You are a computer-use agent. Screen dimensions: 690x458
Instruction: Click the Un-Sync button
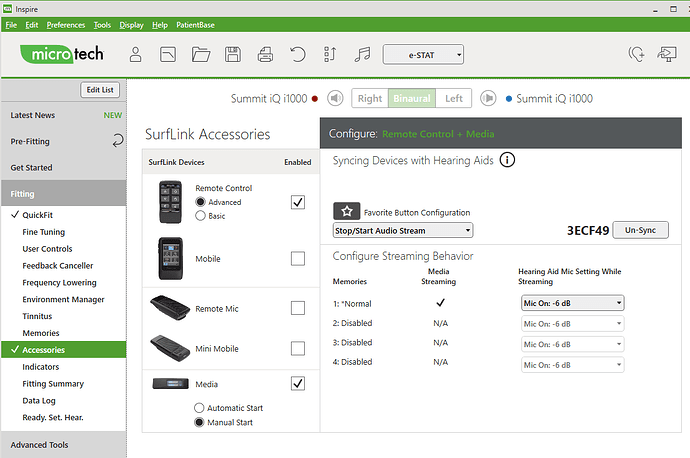click(x=640, y=230)
